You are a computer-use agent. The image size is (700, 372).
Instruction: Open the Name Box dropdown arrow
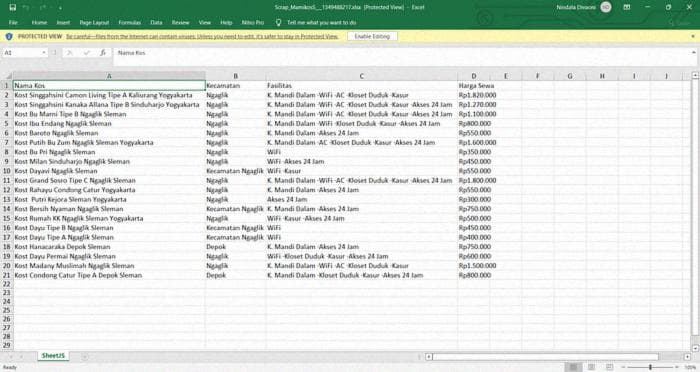pyautogui.click(x=44, y=53)
